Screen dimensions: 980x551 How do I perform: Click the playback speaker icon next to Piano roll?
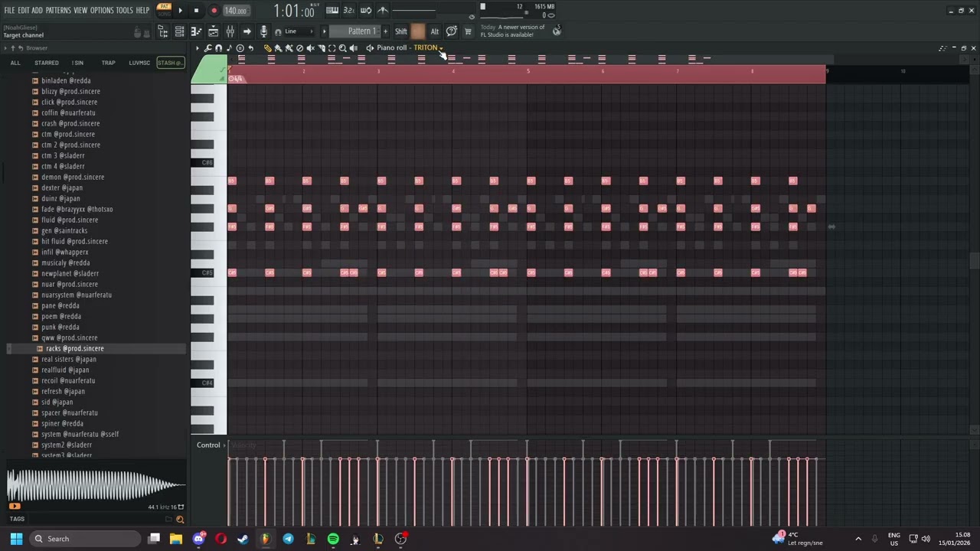point(369,48)
